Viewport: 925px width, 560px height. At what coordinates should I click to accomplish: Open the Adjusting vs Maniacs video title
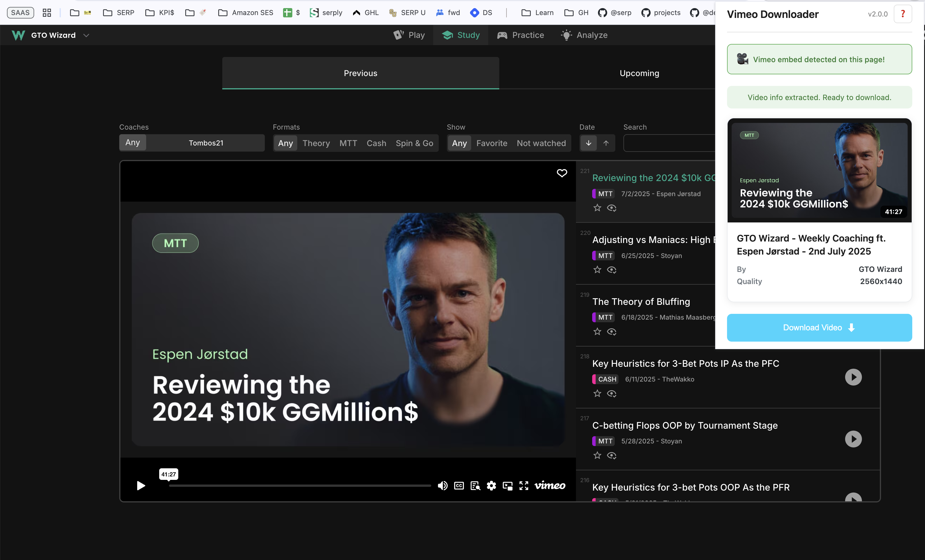click(x=654, y=240)
